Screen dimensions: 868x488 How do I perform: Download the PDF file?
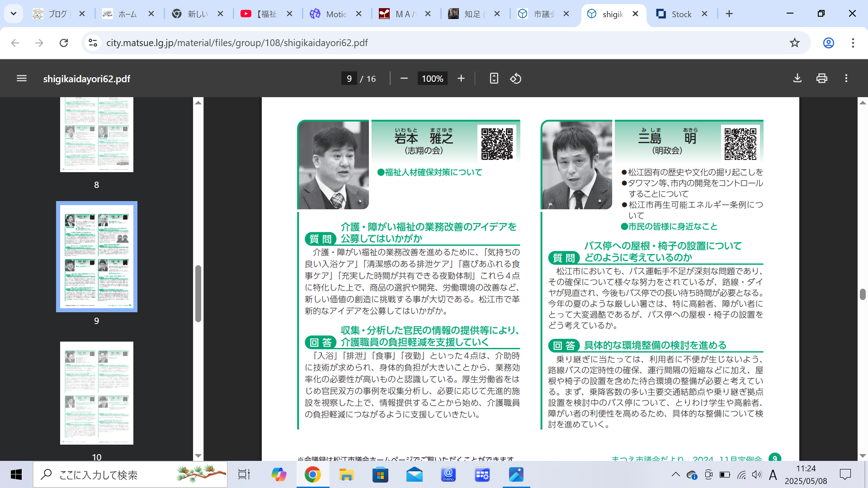pyautogui.click(x=797, y=79)
